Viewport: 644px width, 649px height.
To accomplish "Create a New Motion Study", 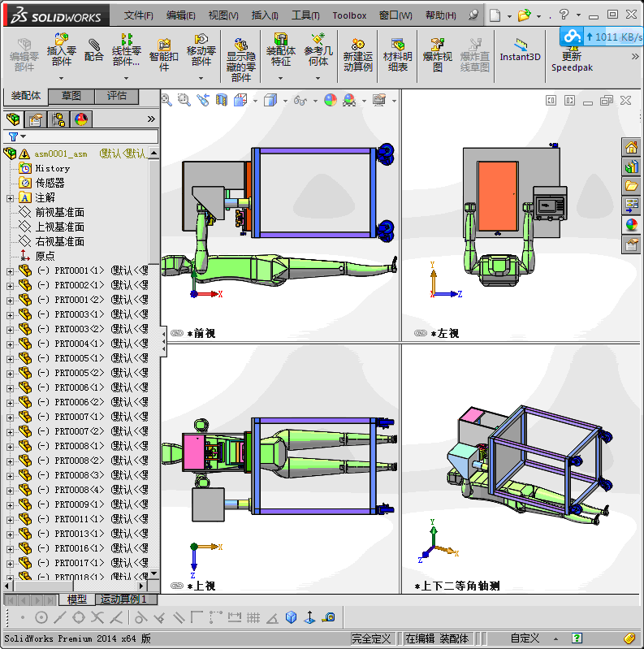I will [357, 55].
